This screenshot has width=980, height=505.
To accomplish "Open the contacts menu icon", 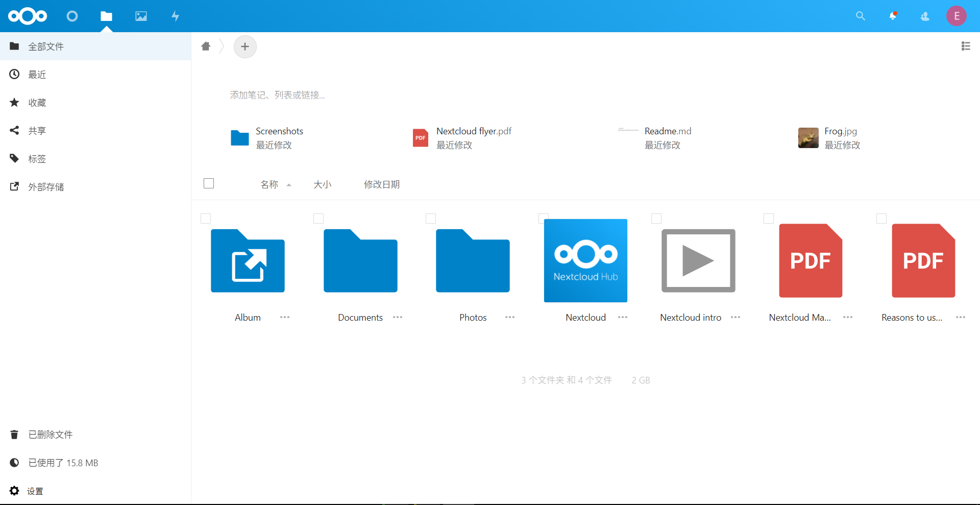I will (925, 16).
